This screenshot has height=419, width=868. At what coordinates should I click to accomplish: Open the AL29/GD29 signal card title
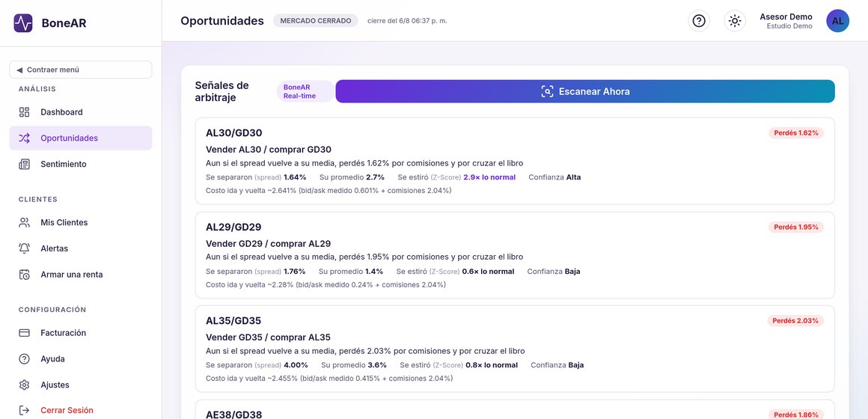tap(233, 227)
